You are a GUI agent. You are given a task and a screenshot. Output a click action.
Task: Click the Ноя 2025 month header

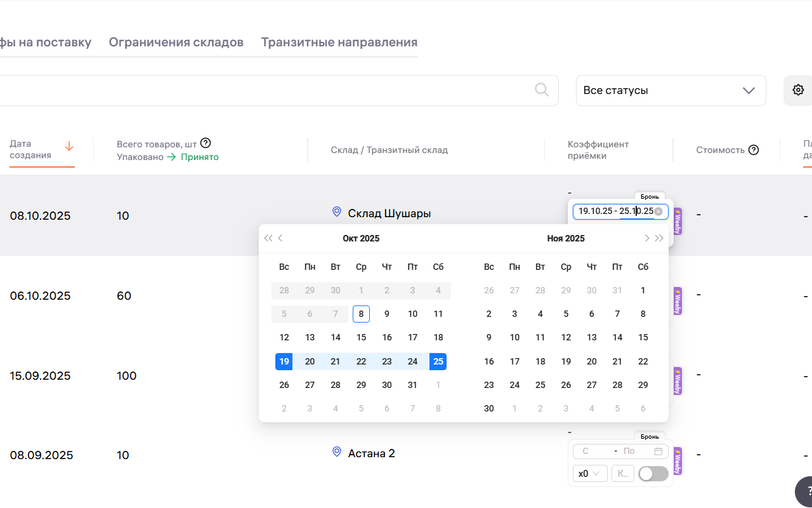pos(566,239)
